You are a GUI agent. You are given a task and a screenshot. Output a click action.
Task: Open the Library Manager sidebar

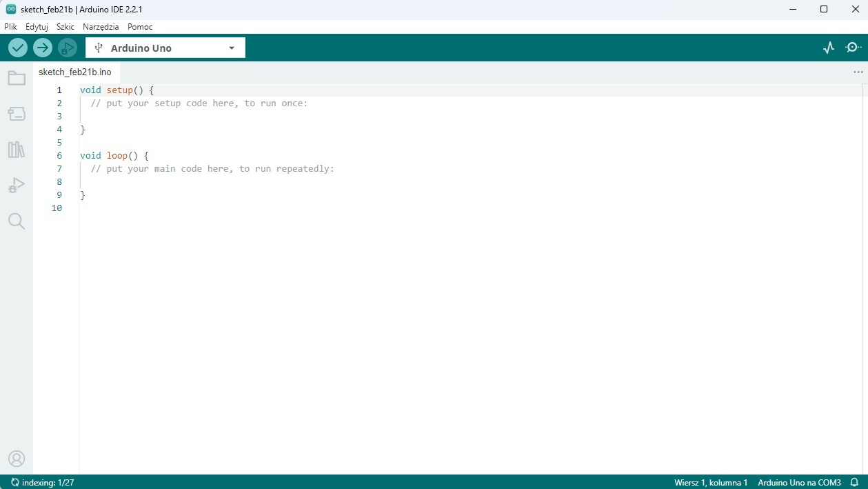(x=17, y=150)
